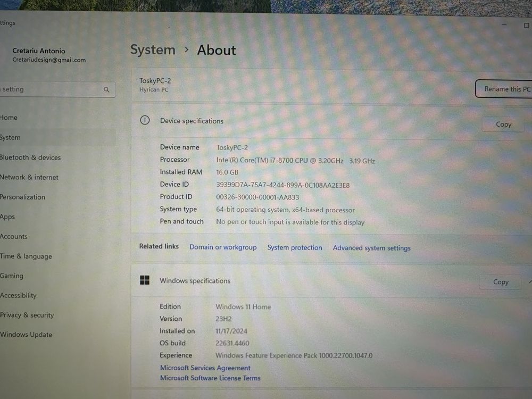This screenshot has height=399, width=532.
Task: Go to Accounts settings
Action: [14, 237]
